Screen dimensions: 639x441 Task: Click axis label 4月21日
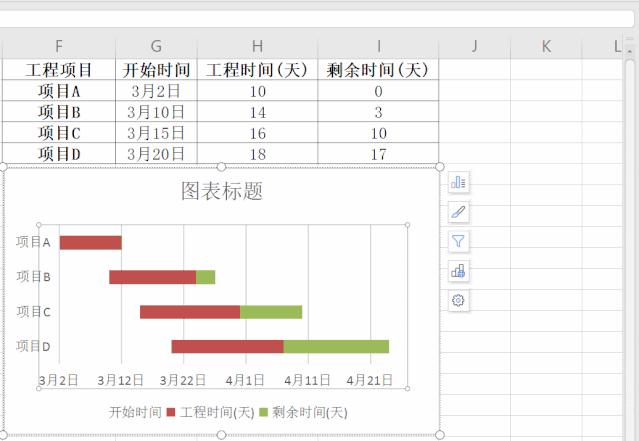click(x=370, y=380)
